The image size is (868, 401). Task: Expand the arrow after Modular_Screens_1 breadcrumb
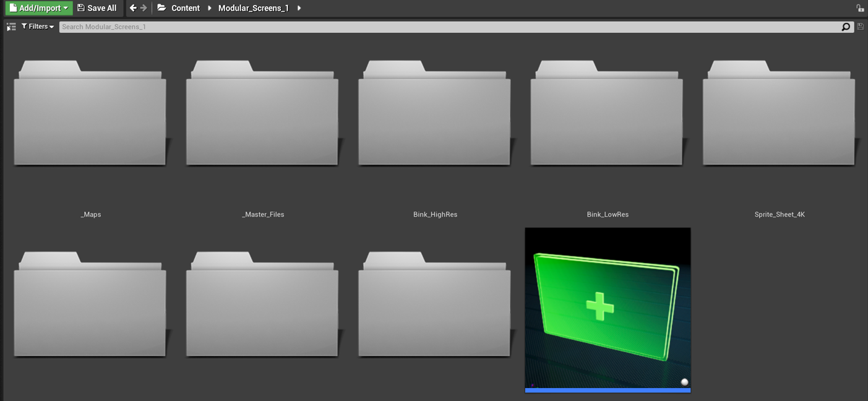point(299,8)
